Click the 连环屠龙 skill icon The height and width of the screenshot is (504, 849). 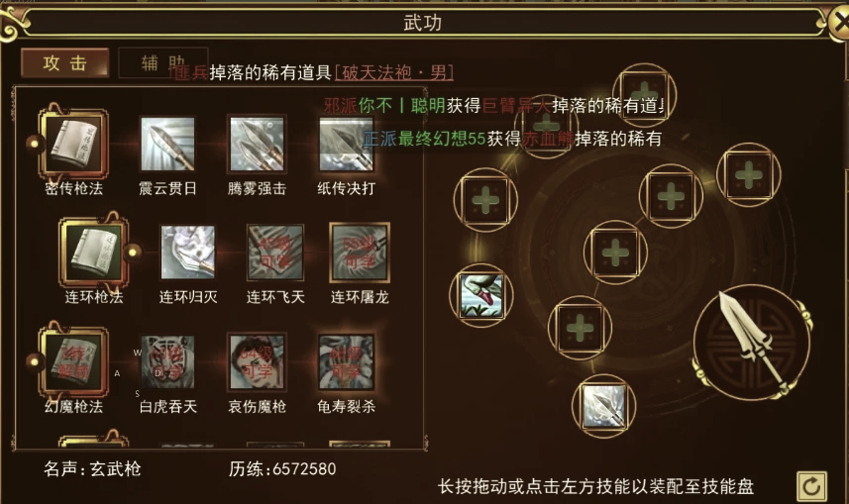(360, 252)
